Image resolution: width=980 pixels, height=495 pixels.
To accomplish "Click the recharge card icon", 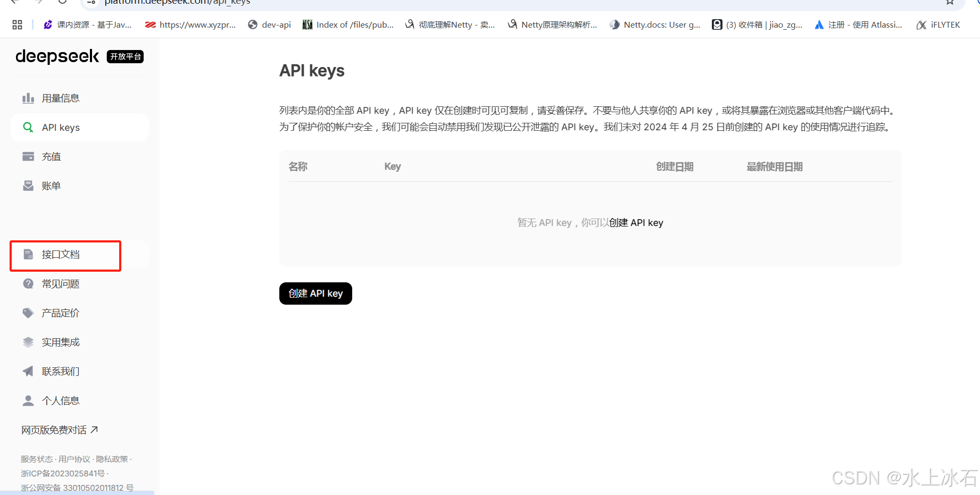I will tap(28, 156).
